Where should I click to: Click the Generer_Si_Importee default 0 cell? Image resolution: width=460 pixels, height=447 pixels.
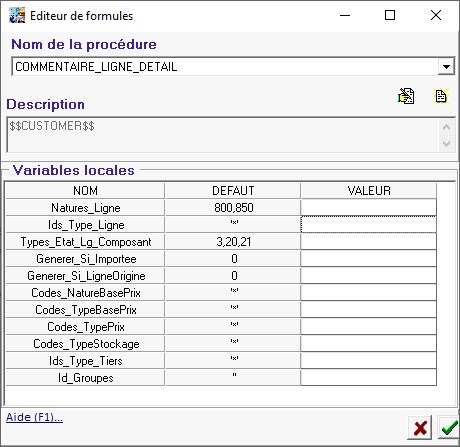pyautogui.click(x=233, y=259)
